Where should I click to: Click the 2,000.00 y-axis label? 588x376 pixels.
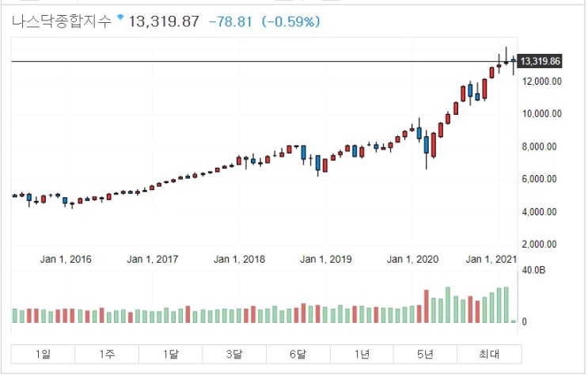(x=539, y=245)
